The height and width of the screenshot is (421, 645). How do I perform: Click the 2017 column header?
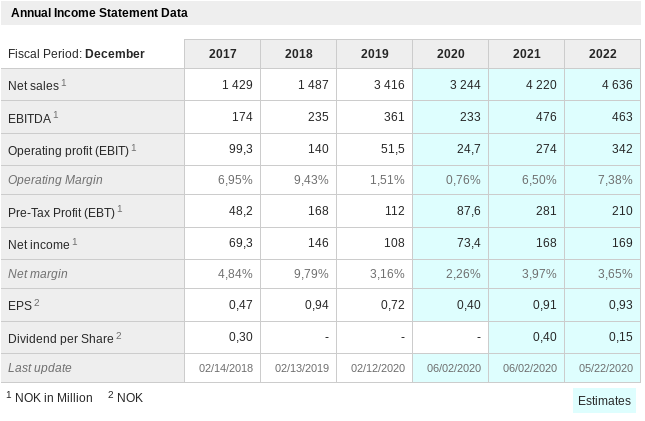click(222, 54)
